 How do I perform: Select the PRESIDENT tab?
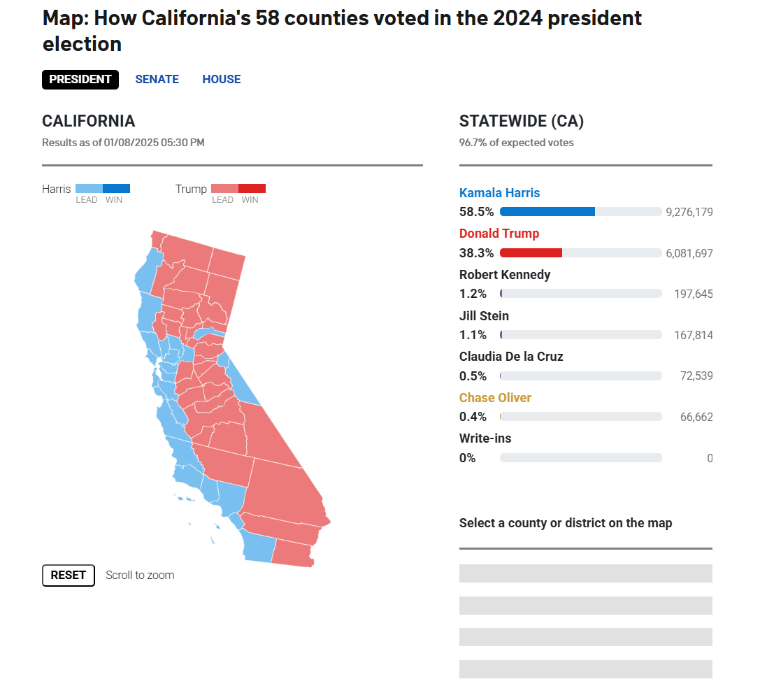pyautogui.click(x=80, y=79)
